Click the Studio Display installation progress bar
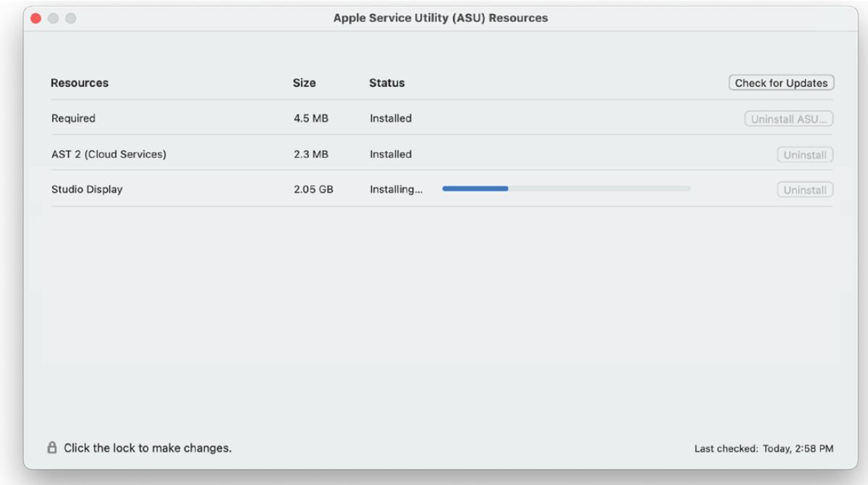The height and width of the screenshot is (485, 868). (x=566, y=188)
